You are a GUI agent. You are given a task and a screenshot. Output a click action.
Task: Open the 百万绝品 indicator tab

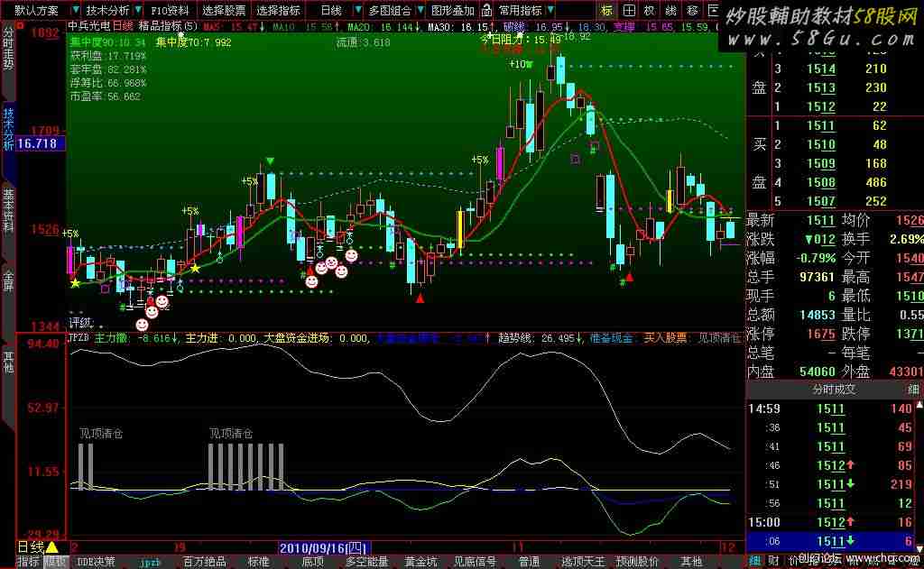[x=205, y=562]
